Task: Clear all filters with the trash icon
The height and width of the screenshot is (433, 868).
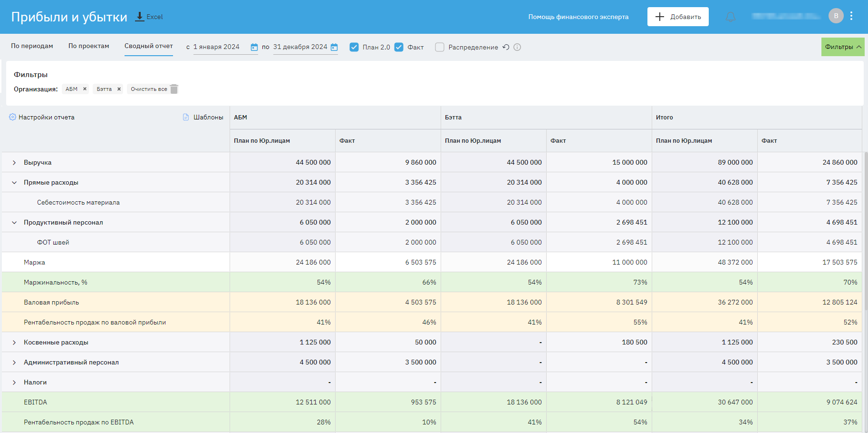Action: 174,89
